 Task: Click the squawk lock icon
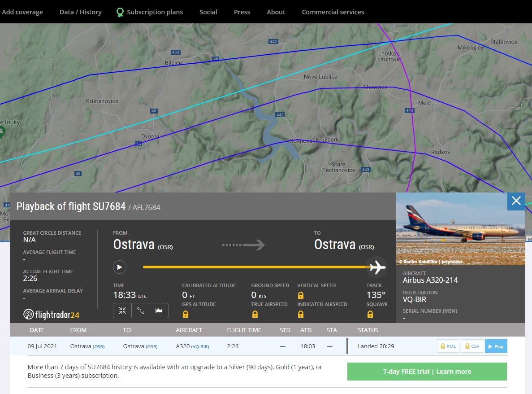point(370,314)
